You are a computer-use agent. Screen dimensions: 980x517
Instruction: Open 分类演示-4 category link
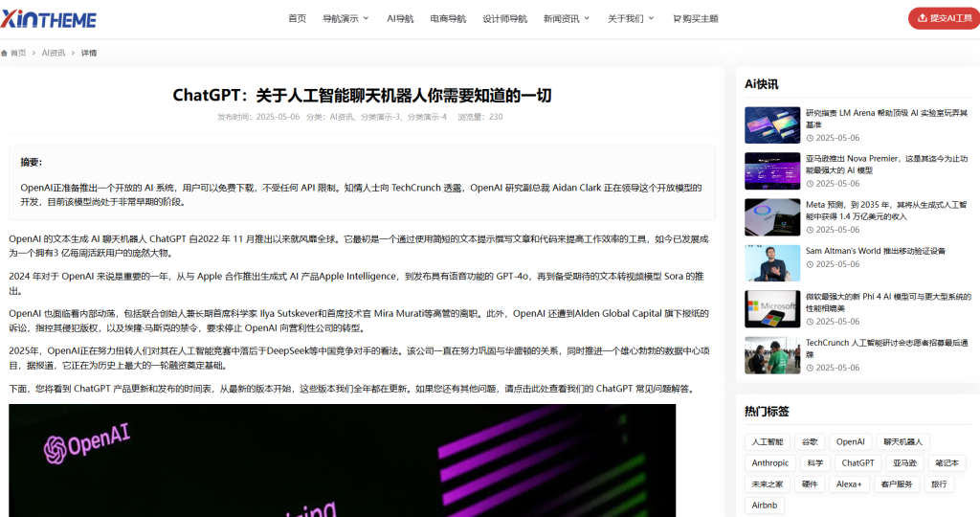click(x=427, y=117)
